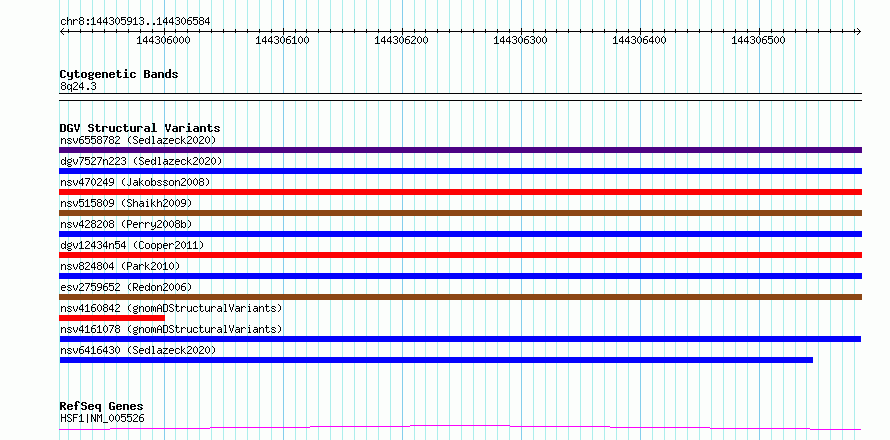Open the esv2759652 (Redon2006) label
Image resolution: width=890 pixels, height=440 pixels.
click(126, 287)
